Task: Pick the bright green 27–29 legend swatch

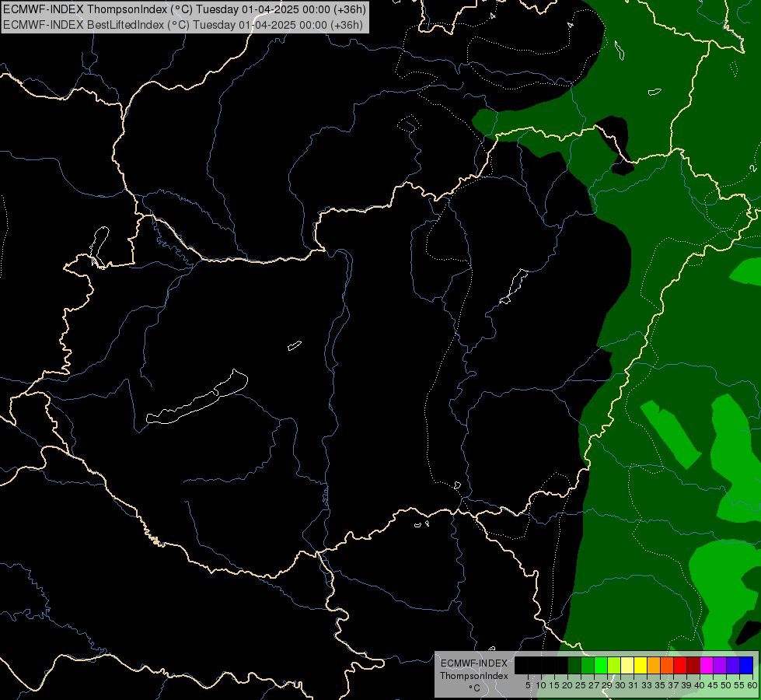Action: pos(601,666)
